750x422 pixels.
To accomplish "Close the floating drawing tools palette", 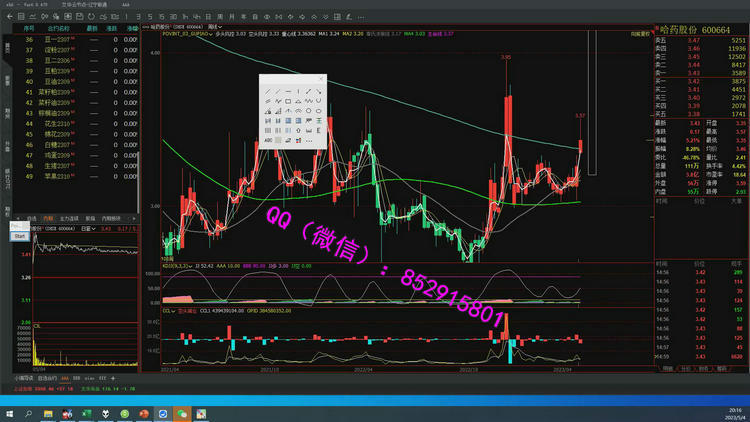I will [x=320, y=79].
